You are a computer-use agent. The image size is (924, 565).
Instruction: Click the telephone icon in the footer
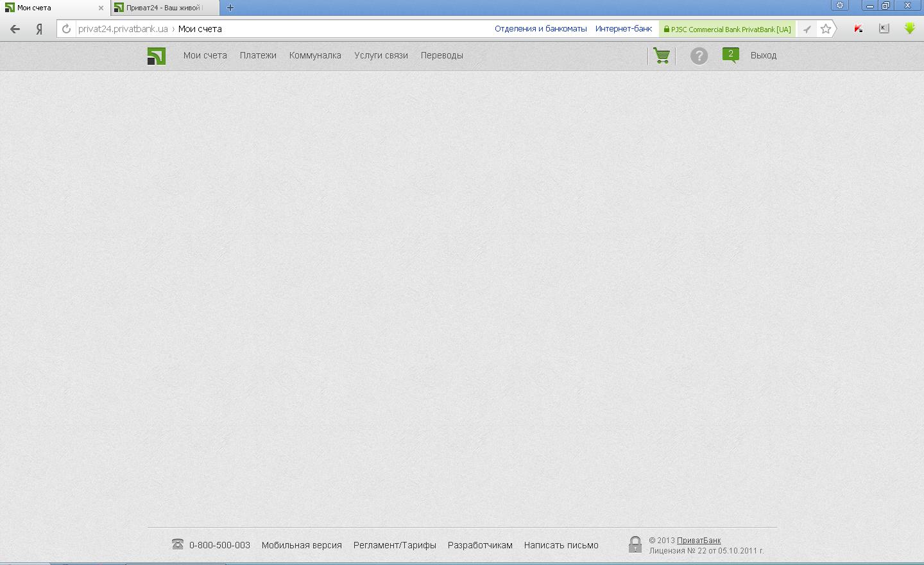(x=178, y=544)
